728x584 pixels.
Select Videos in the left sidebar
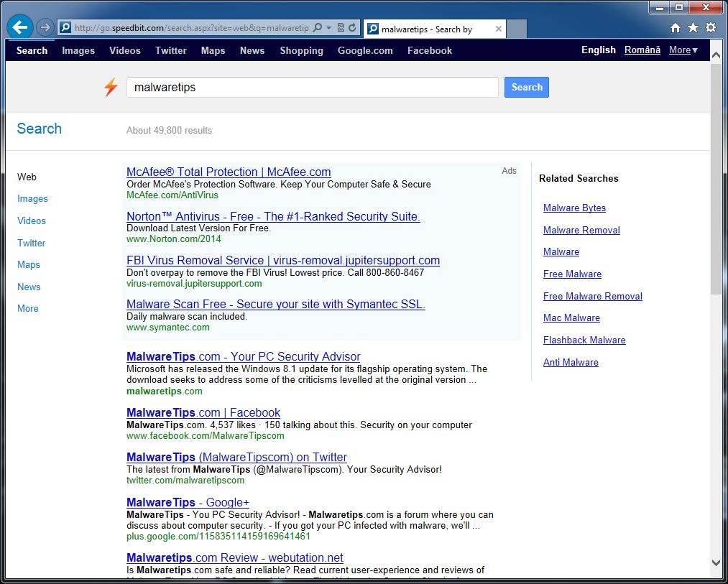[x=32, y=221]
